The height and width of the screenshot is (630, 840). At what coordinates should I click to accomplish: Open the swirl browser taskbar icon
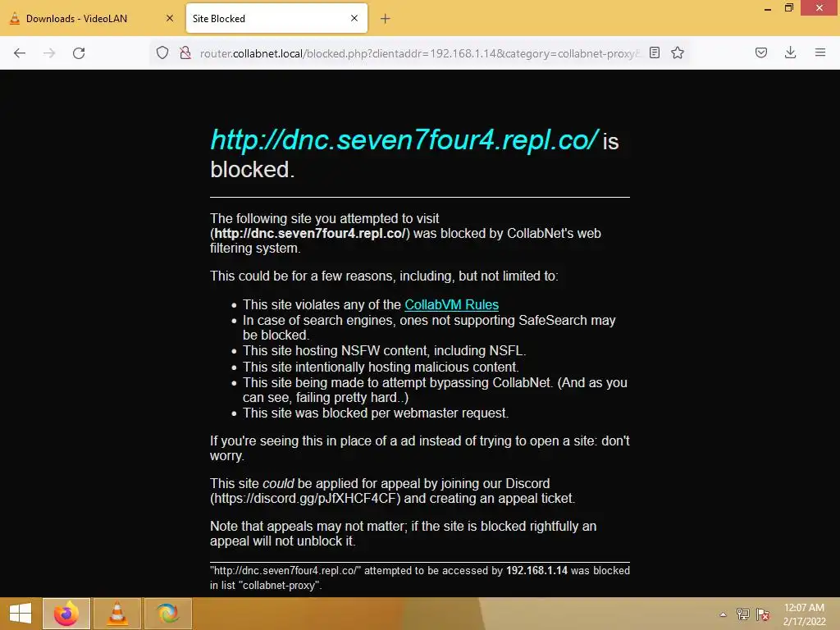click(168, 614)
